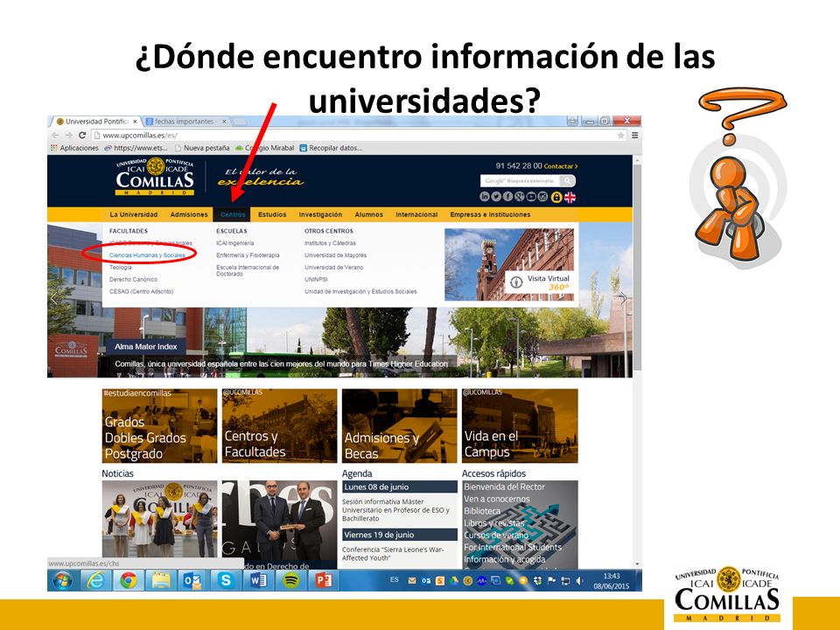Screen dimensions: 840x630
Task: Open Comillas Facebook social icon
Action: point(507,197)
